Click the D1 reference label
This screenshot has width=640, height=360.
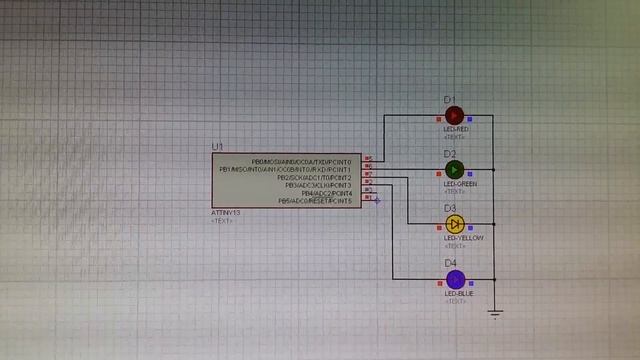tap(449, 100)
